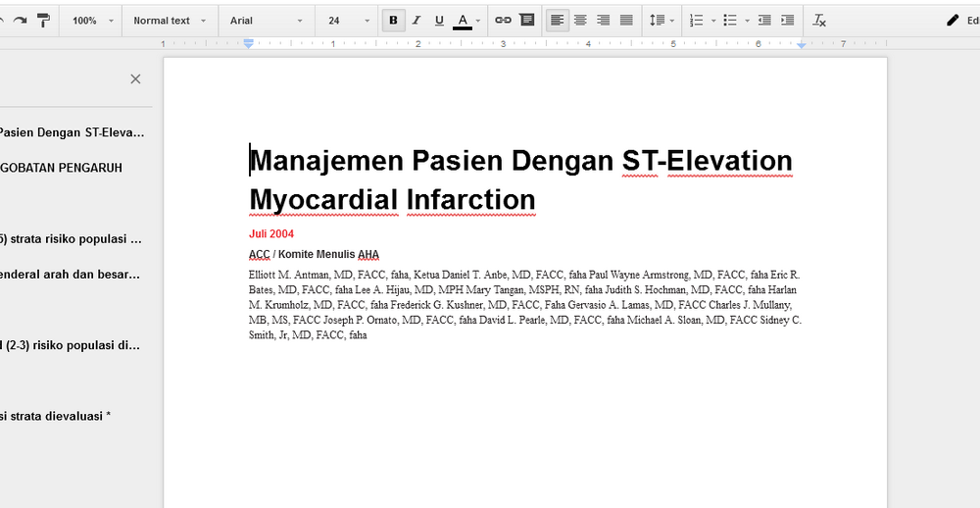Insert a comment with the comment icon

tap(527, 21)
